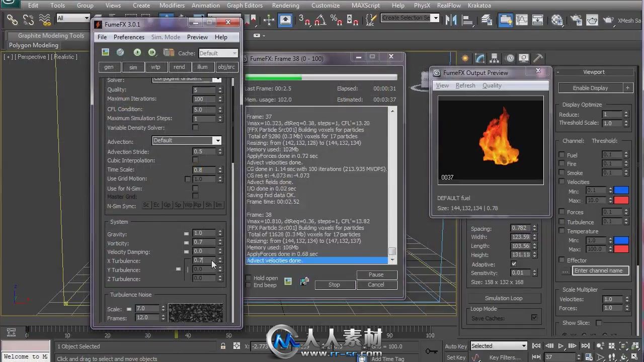Image resolution: width=644 pixels, height=362 pixels.
Task: Enable the Smoke channel checkbox
Action: [x=562, y=173]
